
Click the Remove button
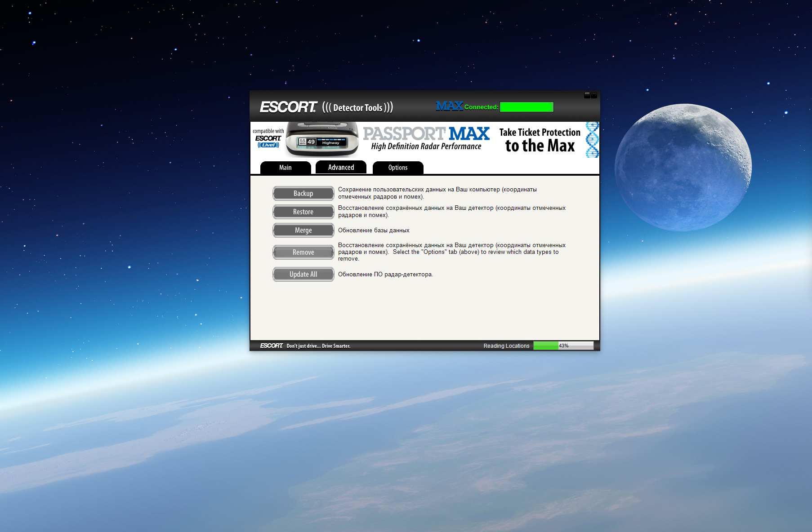(303, 252)
